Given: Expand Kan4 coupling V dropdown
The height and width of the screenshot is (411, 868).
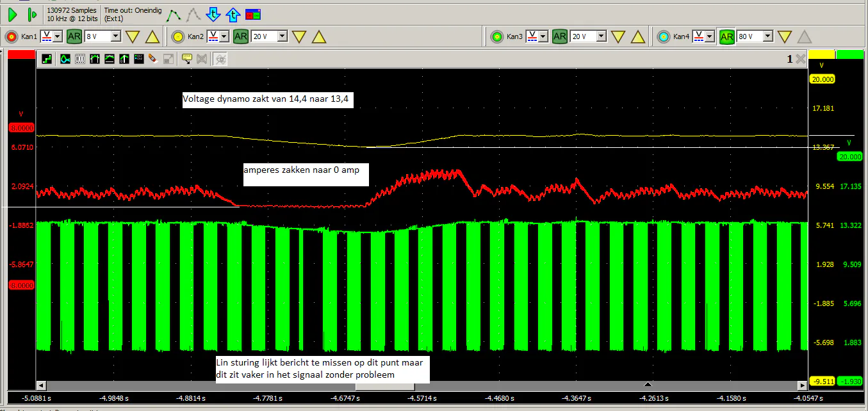Looking at the screenshot, I should coord(708,36).
